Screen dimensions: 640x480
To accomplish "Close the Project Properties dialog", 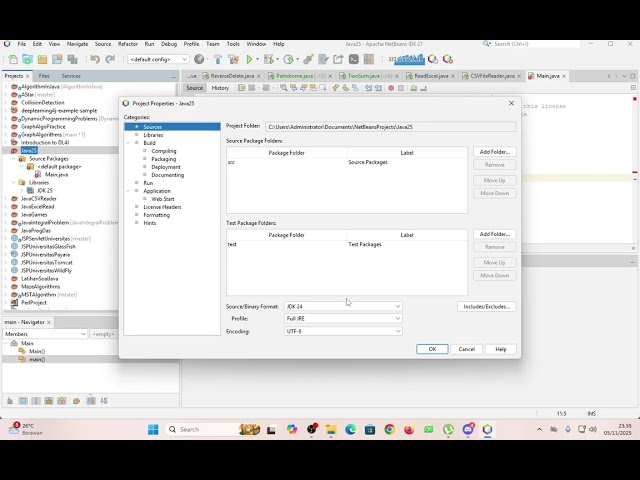I will tap(511, 103).
